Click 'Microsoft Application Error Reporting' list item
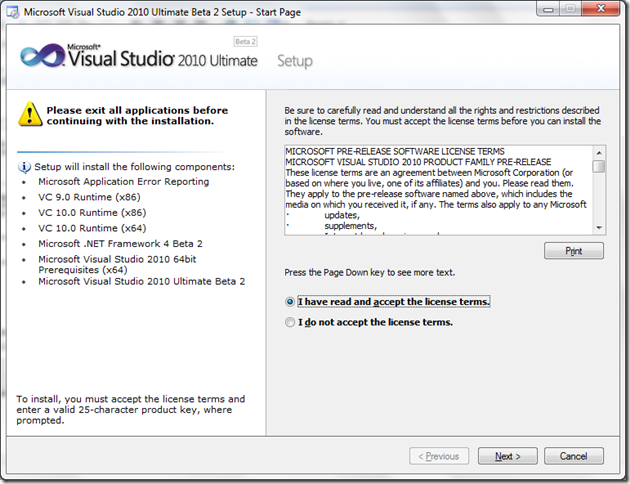 (x=124, y=182)
